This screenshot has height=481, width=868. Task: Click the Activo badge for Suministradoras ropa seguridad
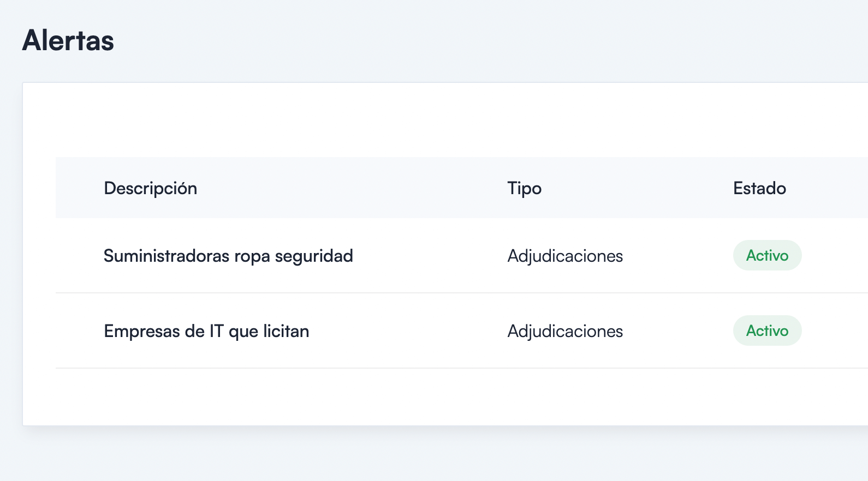pos(767,255)
